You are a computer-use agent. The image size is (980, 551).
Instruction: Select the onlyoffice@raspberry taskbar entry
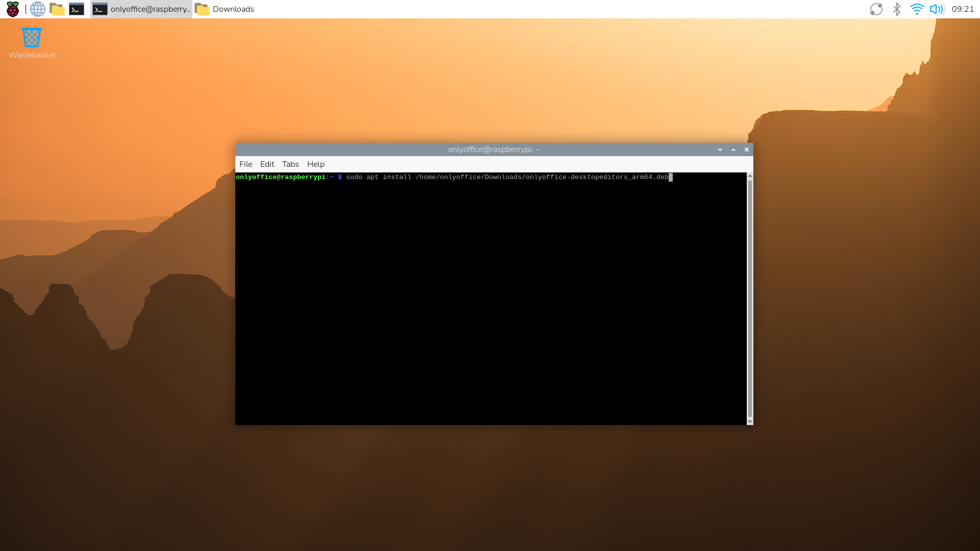141,9
